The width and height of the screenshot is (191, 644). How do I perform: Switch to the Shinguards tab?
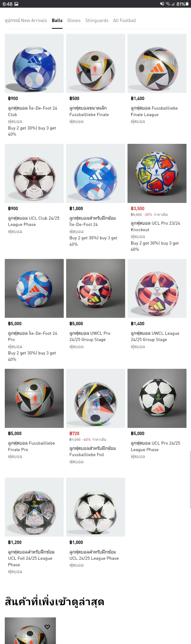pos(97,20)
